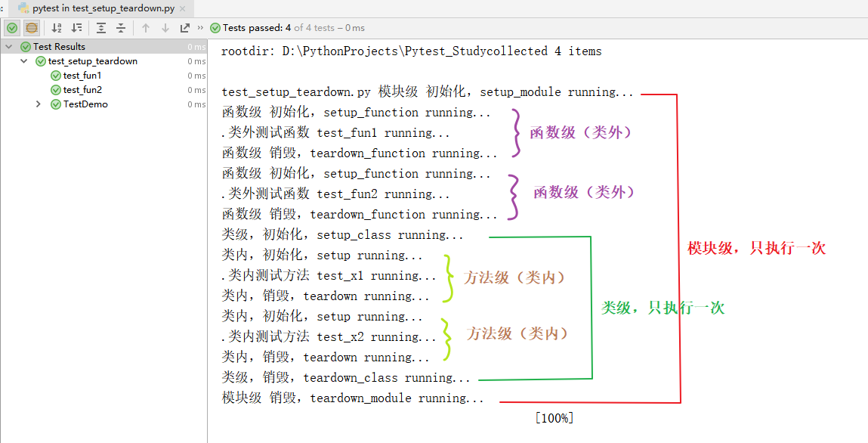Click the passed checkmark beside test_fun2
Screen dimensions: 868x443
[x=55, y=90]
